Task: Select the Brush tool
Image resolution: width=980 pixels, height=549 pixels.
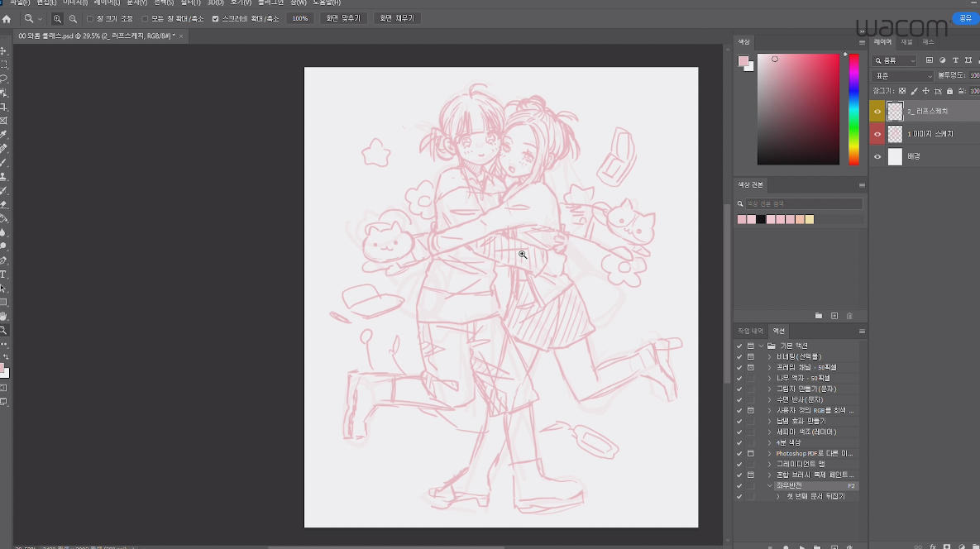Action: coord(3,162)
